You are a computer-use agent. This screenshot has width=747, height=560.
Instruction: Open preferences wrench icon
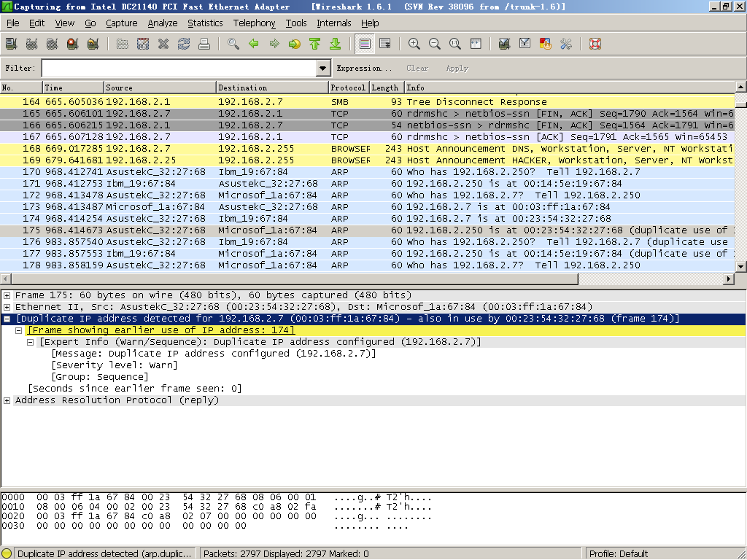pos(566,44)
